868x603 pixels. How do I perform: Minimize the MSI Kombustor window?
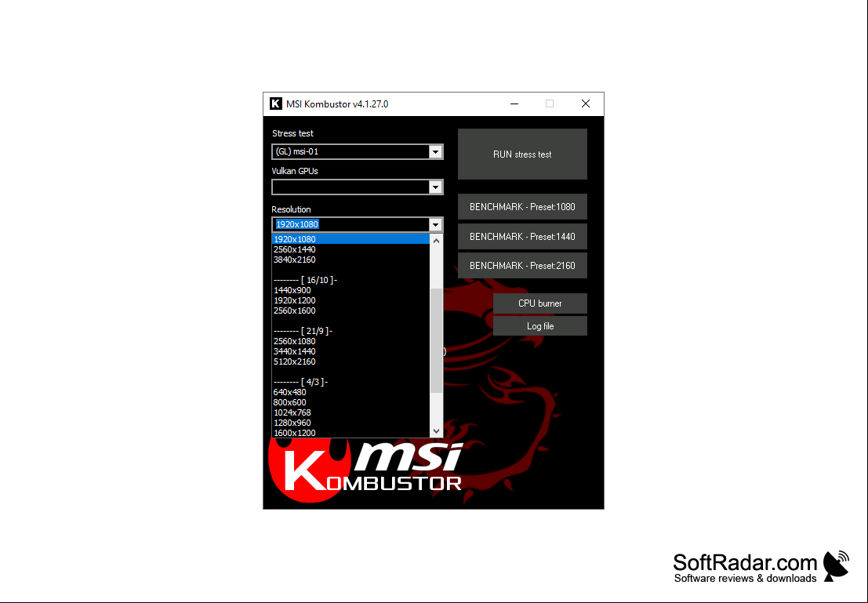click(x=514, y=104)
